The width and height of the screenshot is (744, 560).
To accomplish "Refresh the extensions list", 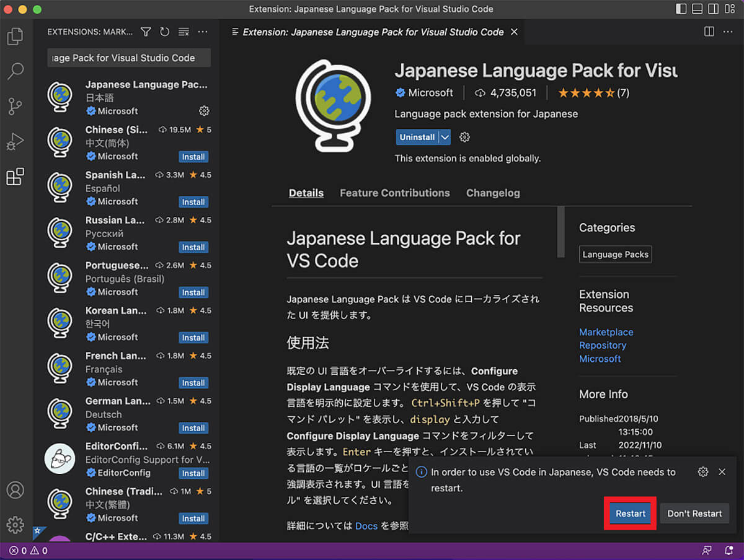I will 164,32.
